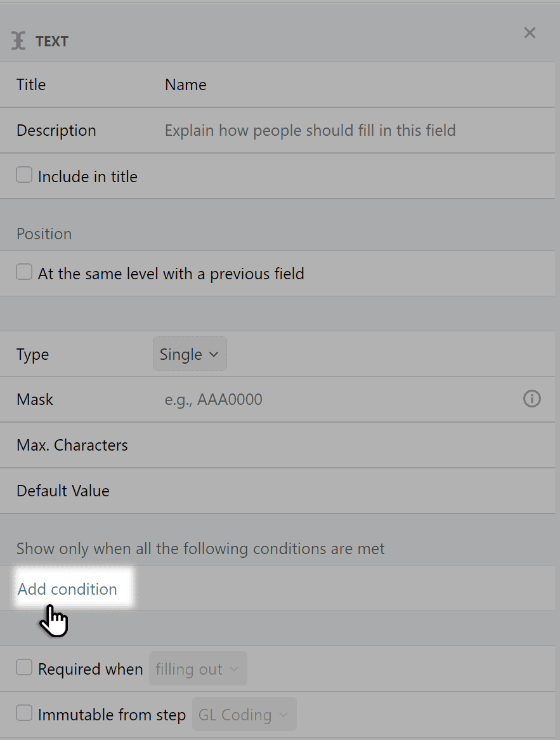The height and width of the screenshot is (740, 560).
Task: Check "At the same level with a previous field"
Action: [23, 271]
